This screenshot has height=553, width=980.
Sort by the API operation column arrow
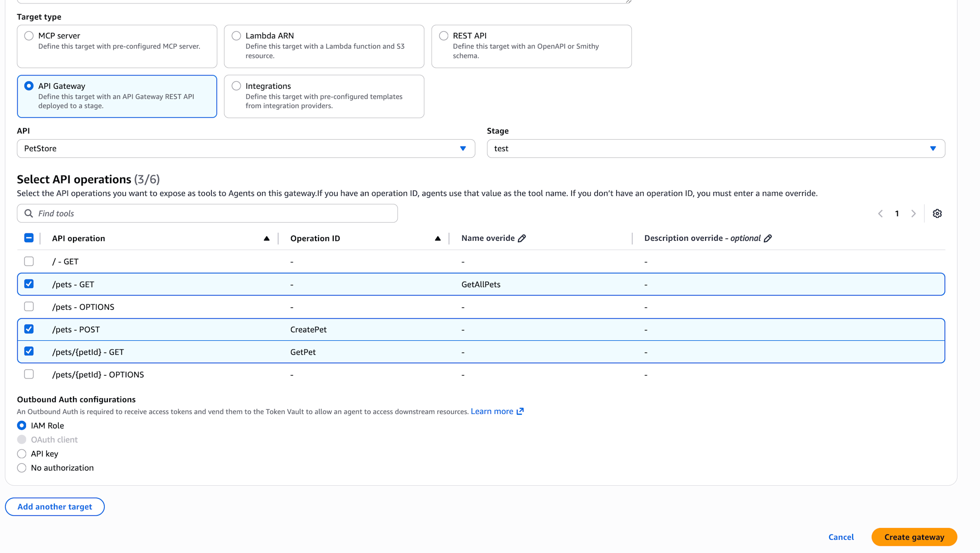click(x=267, y=239)
